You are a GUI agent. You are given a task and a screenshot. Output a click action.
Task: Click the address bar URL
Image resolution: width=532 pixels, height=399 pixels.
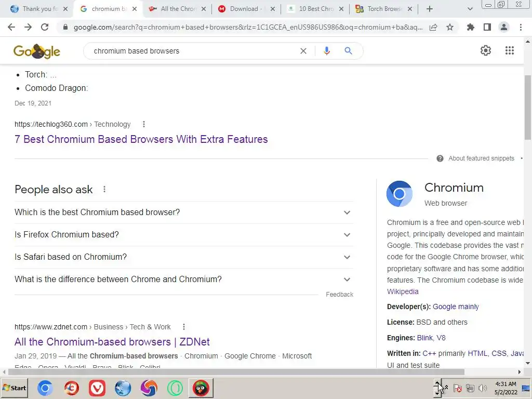(x=248, y=27)
